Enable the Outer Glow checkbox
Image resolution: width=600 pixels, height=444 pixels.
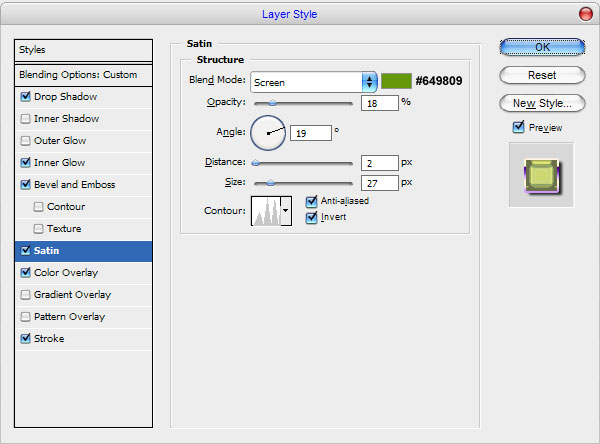[26, 140]
